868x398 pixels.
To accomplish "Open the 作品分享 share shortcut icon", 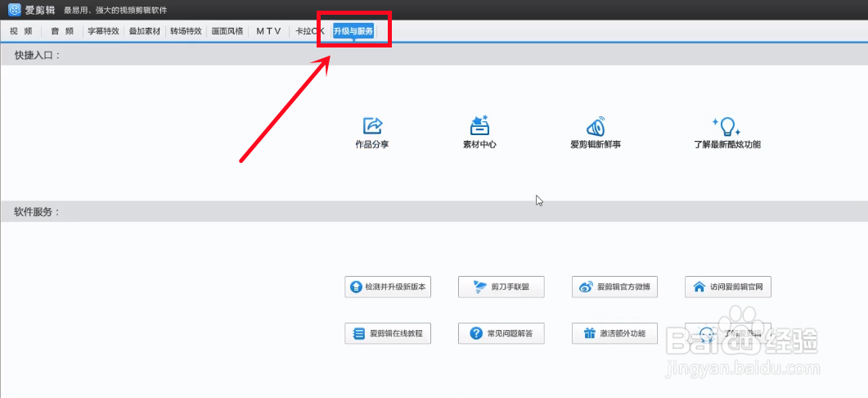I will 372,126.
